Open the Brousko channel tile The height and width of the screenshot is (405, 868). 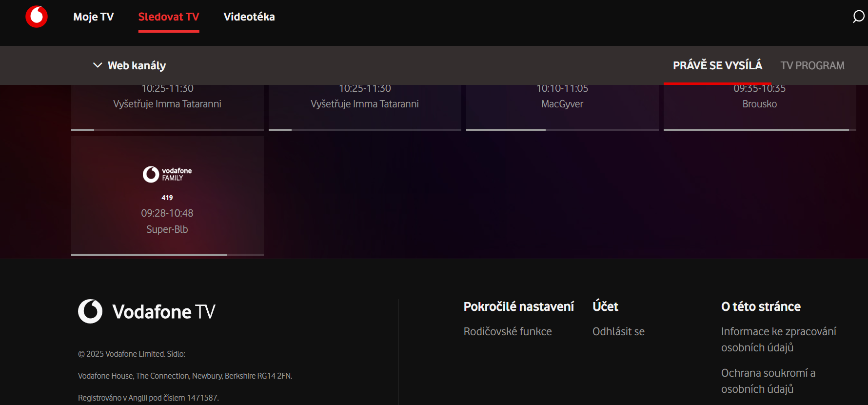click(x=759, y=104)
